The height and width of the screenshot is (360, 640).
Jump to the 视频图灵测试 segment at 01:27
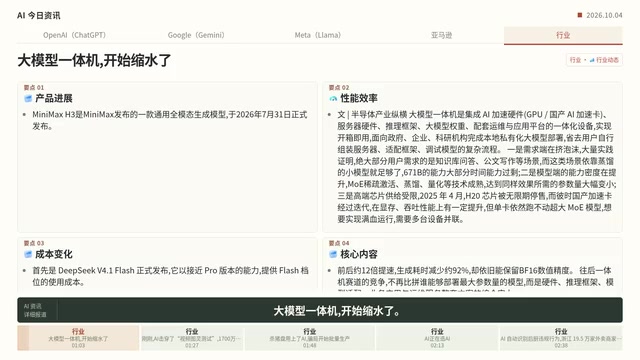(x=192, y=338)
